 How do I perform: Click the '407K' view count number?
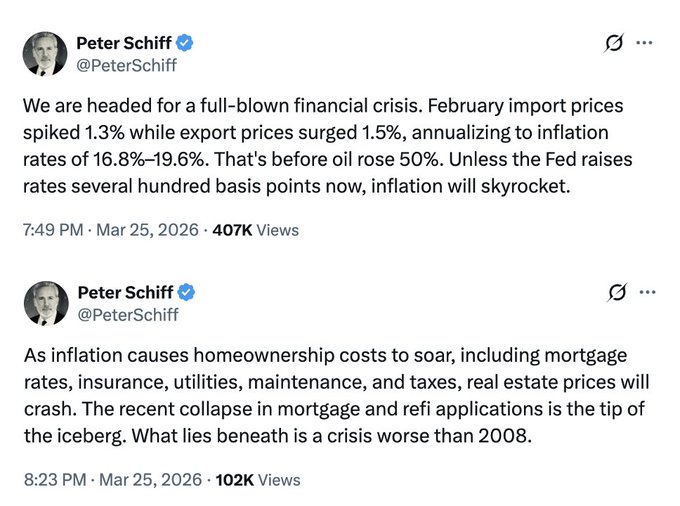click(x=233, y=230)
